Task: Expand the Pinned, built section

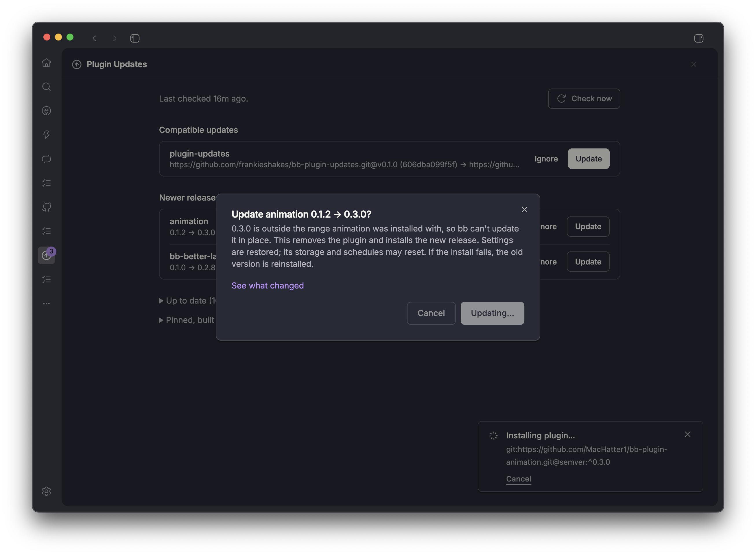Action: pos(187,320)
